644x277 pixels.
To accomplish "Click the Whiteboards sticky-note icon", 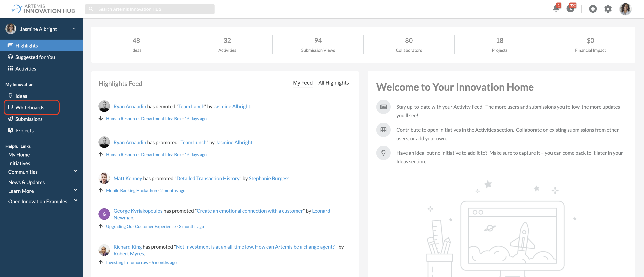I will (x=10, y=107).
